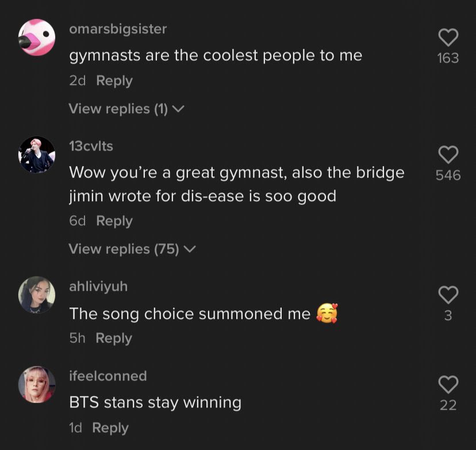
Task: Reply to BTS stans stay winning
Action: [110, 428]
